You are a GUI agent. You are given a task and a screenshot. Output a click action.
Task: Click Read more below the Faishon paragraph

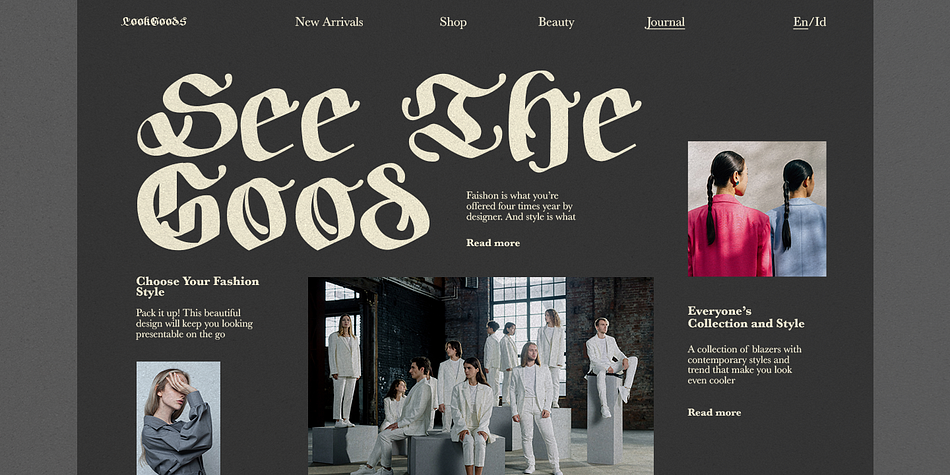pos(493,243)
